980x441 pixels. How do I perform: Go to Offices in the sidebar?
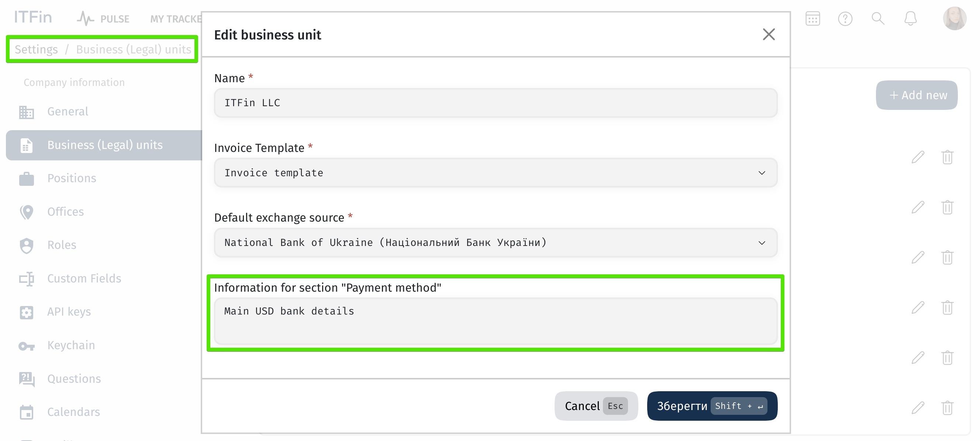[65, 212]
